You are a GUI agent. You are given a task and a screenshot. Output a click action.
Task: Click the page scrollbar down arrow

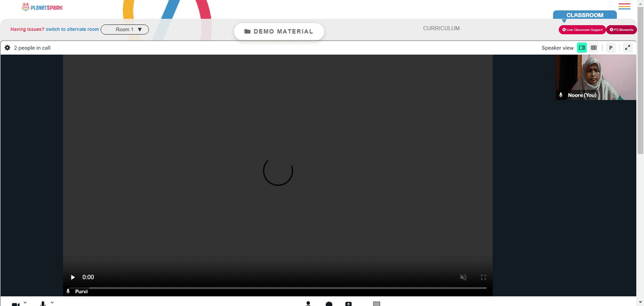tap(640, 303)
